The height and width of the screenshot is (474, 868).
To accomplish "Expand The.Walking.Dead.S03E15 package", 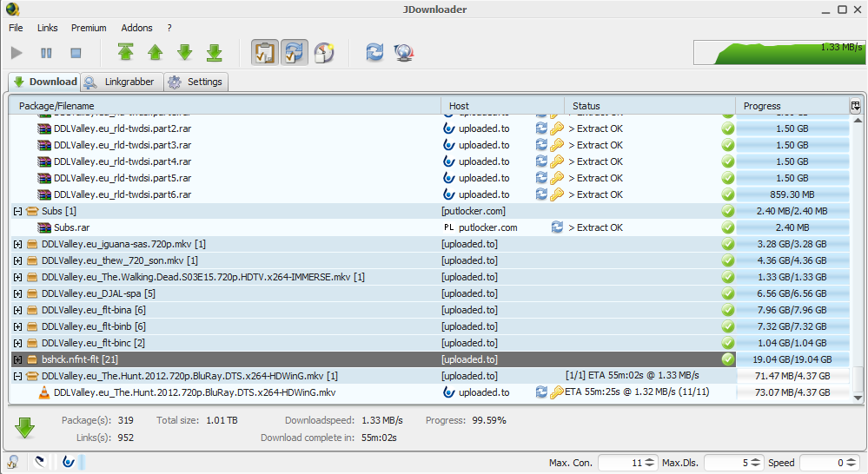I will tap(17, 277).
